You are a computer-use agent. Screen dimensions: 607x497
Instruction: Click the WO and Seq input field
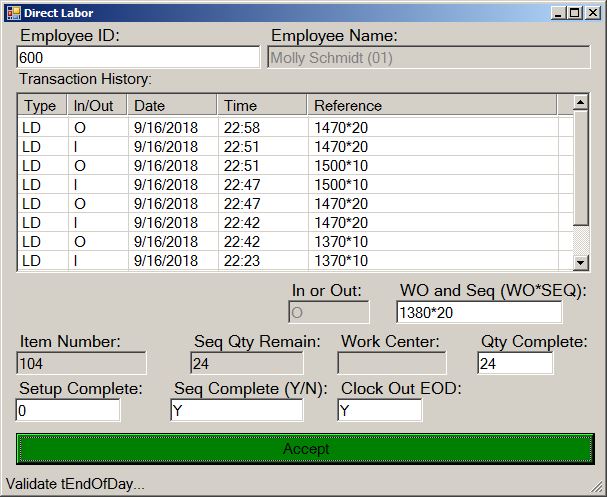coord(478,313)
